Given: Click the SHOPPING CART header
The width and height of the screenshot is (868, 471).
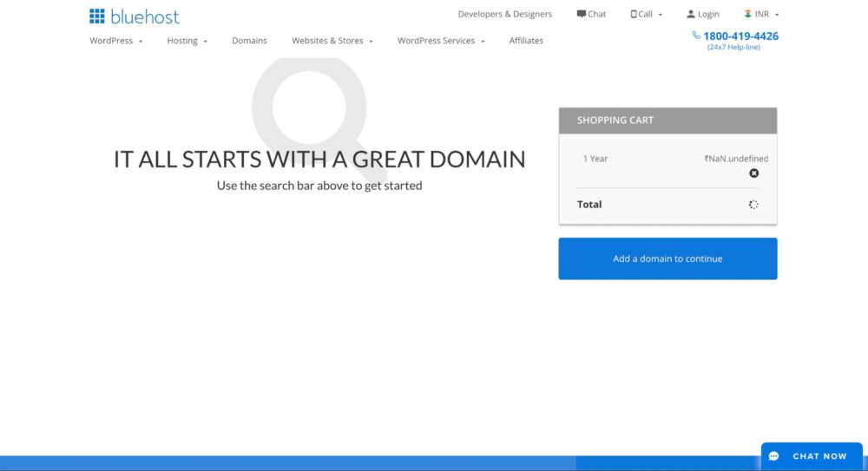Looking at the screenshot, I should [x=667, y=120].
